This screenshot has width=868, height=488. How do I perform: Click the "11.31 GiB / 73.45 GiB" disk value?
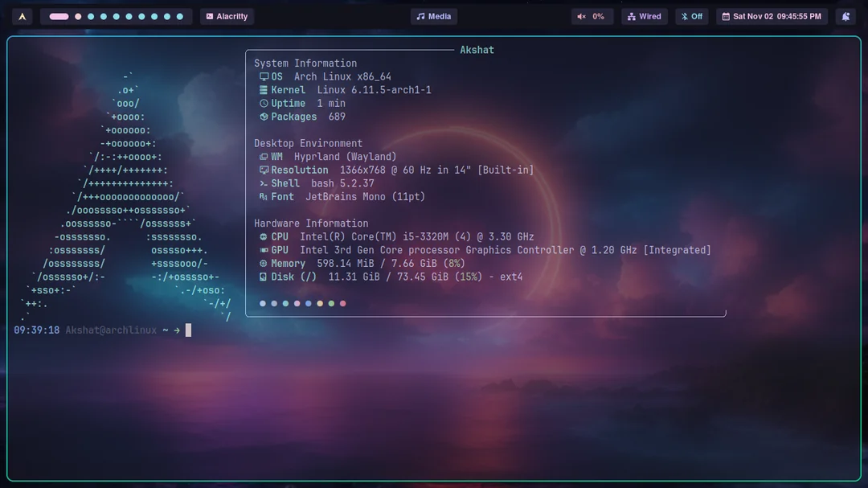point(389,277)
